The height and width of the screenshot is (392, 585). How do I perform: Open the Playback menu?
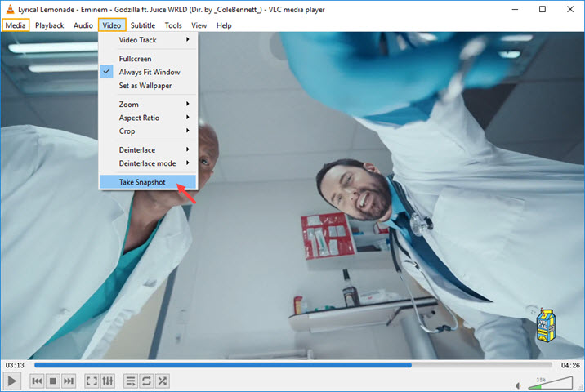[49, 25]
